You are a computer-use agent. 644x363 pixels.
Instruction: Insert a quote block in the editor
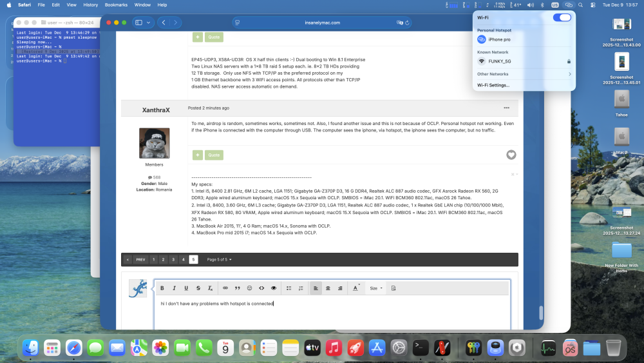[238, 288]
